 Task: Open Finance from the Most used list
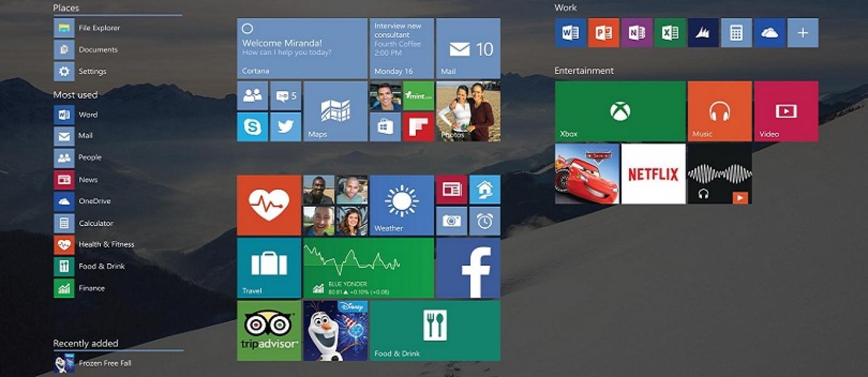[x=79, y=288]
